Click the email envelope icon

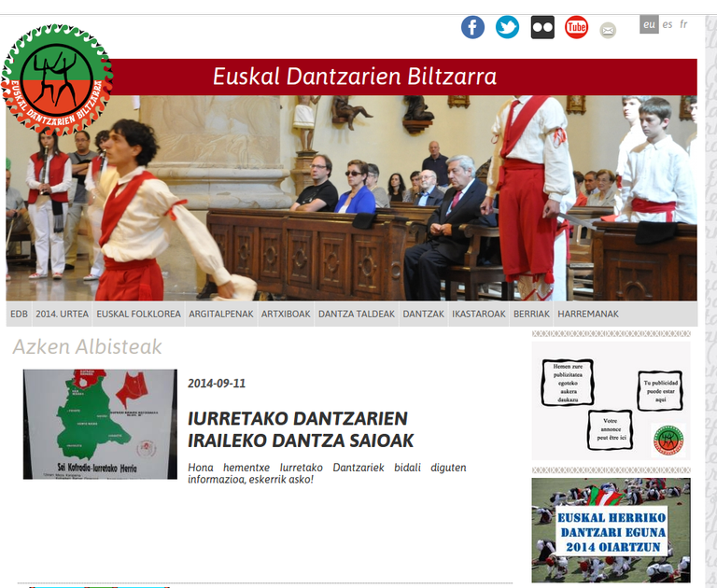point(608,31)
